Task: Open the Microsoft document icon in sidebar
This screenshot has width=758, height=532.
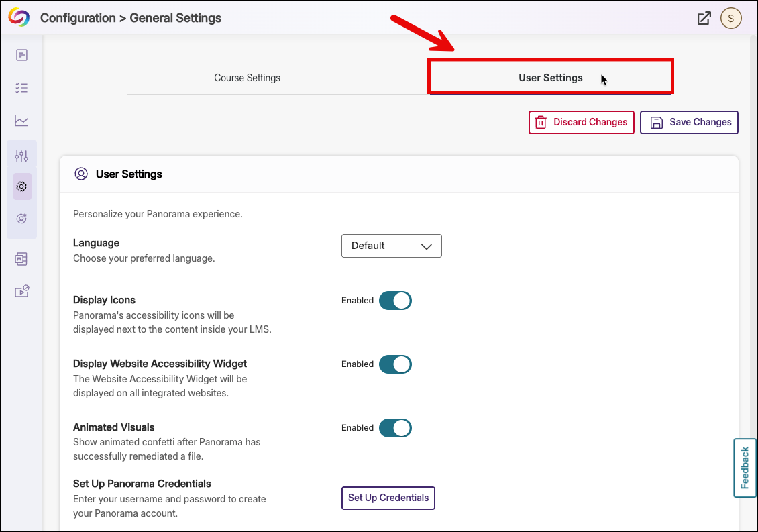Action: [21, 259]
